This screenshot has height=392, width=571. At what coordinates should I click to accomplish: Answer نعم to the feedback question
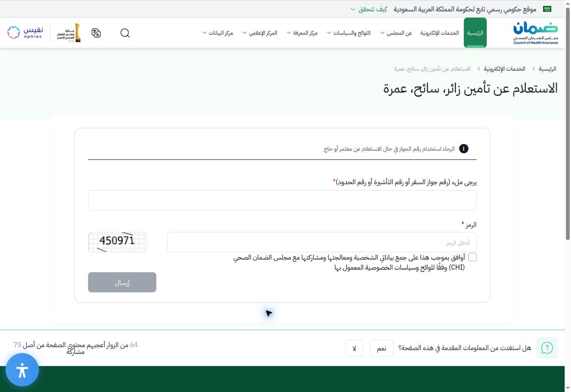382,348
